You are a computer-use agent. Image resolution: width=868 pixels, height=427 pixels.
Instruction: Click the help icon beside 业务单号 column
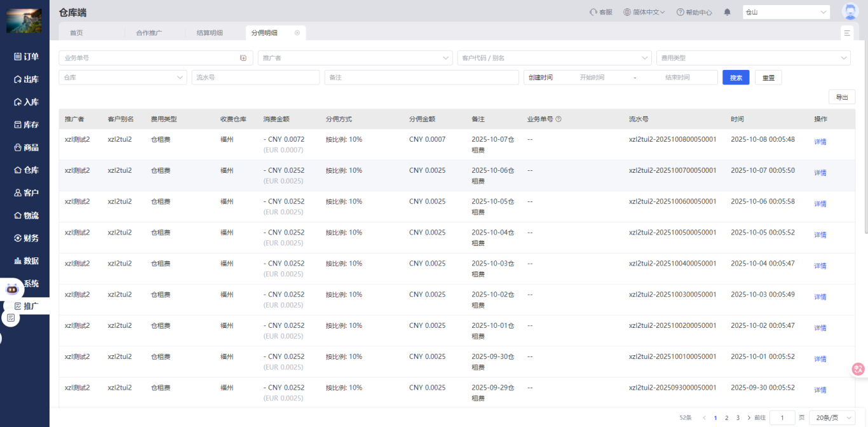559,119
